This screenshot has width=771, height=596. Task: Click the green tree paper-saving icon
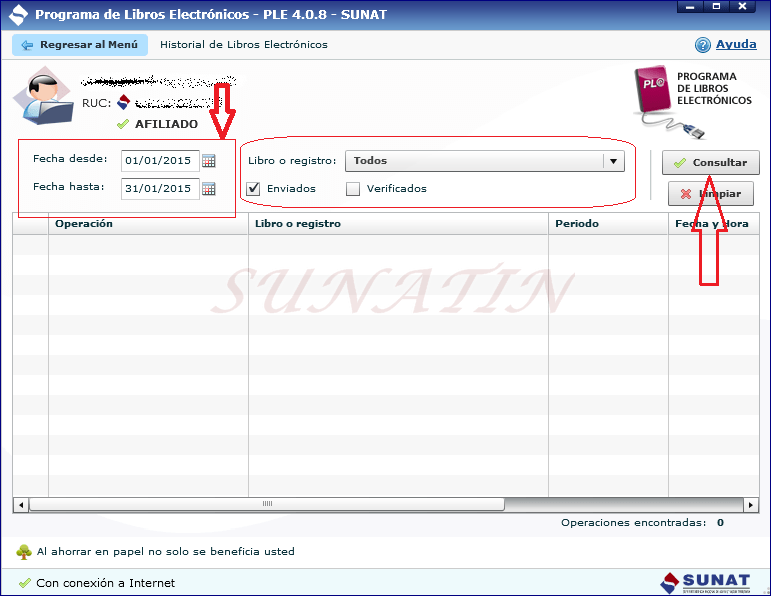(x=24, y=552)
